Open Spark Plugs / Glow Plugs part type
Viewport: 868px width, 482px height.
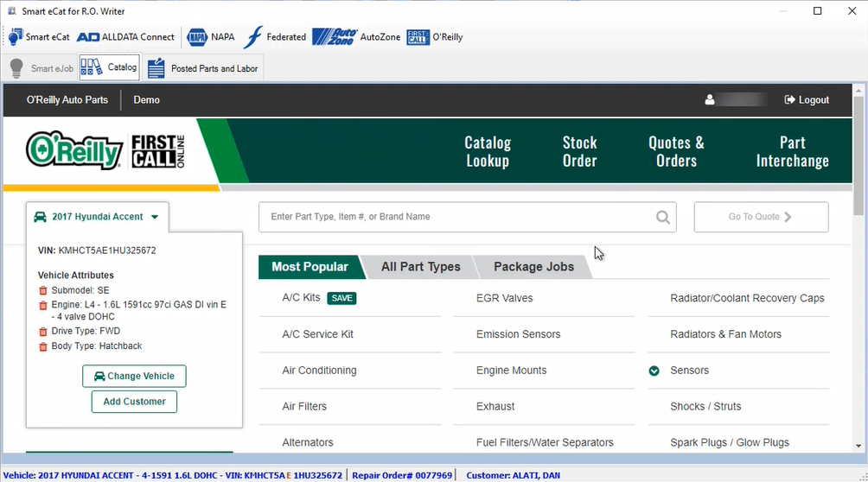[x=730, y=443]
